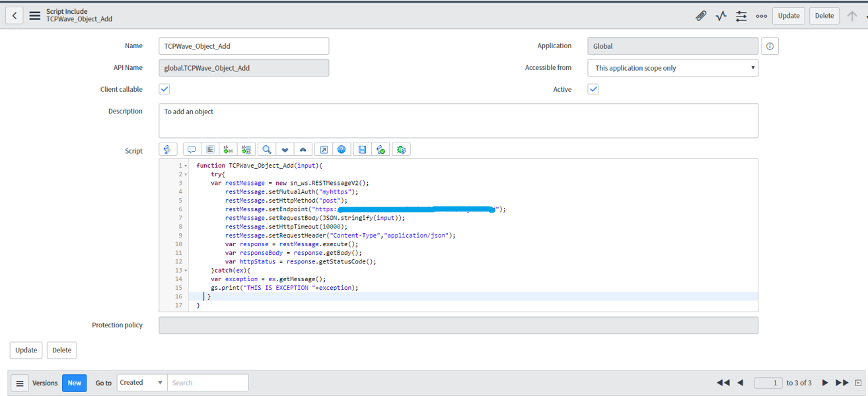The width and height of the screenshot is (868, 396).
Task: Disable the Active checkbox
Action: (593, 88)
